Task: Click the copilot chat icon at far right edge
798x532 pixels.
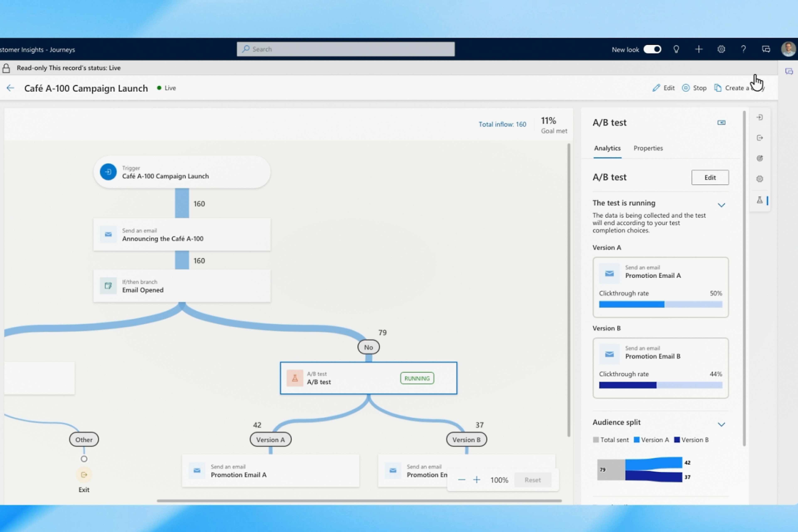Action: point(789,71)
